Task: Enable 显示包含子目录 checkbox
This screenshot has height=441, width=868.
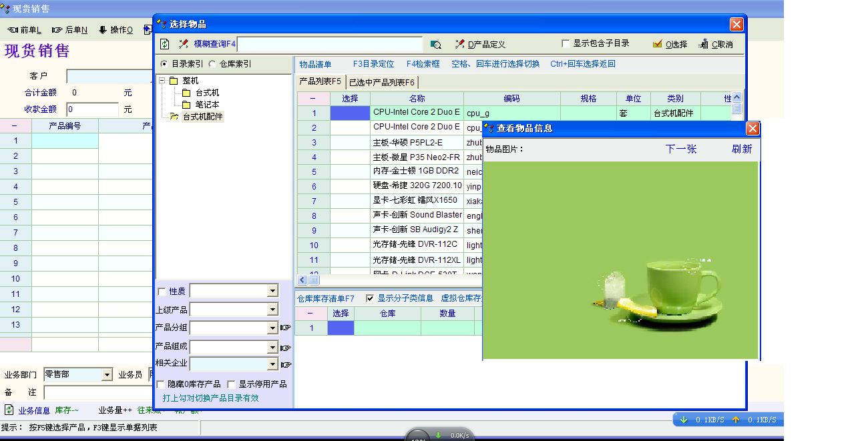Action: point(566,43)
